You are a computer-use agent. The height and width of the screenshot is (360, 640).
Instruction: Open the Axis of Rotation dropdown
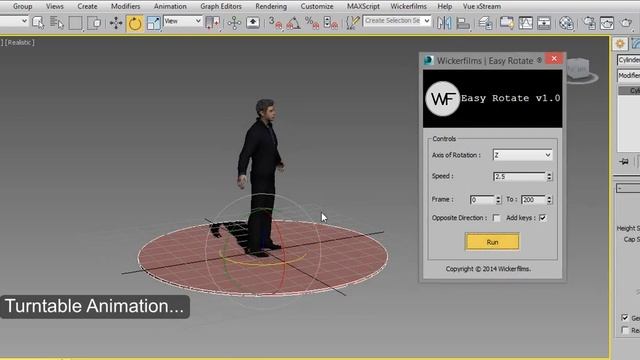522,155
